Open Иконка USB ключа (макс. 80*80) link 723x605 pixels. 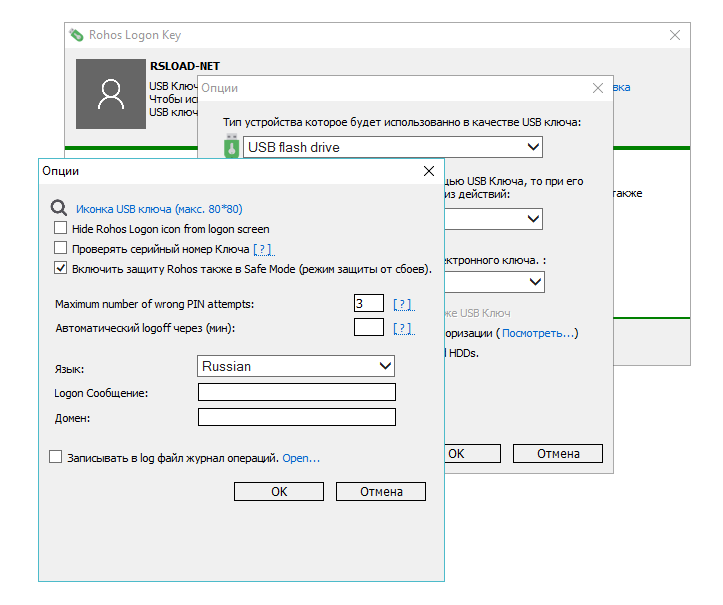(x=159, y=209)
